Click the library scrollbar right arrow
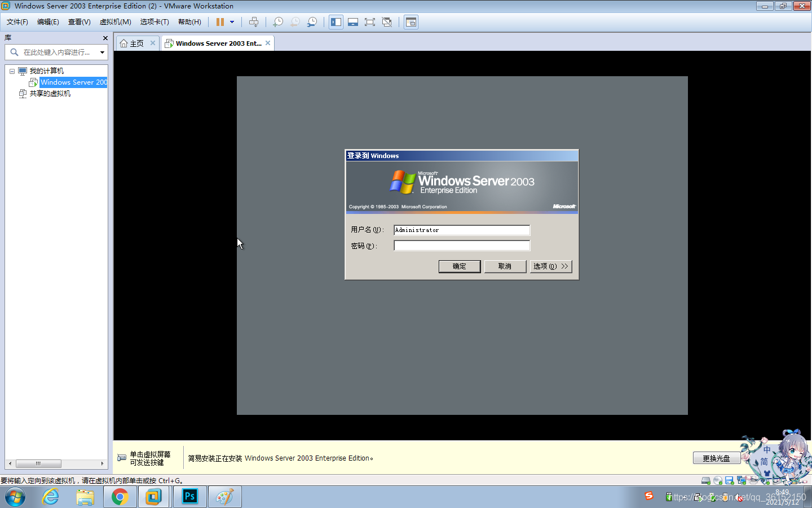 pyautogui.click(x=102, y=464)
